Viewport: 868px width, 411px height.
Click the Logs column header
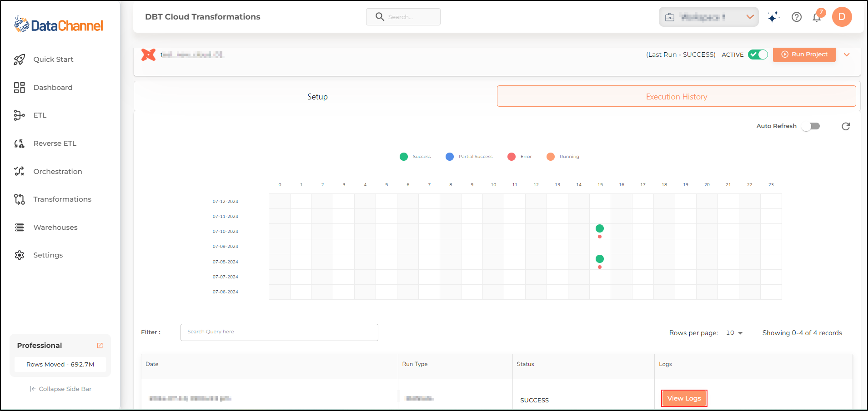pyautogui.click(x=665, y=364)
